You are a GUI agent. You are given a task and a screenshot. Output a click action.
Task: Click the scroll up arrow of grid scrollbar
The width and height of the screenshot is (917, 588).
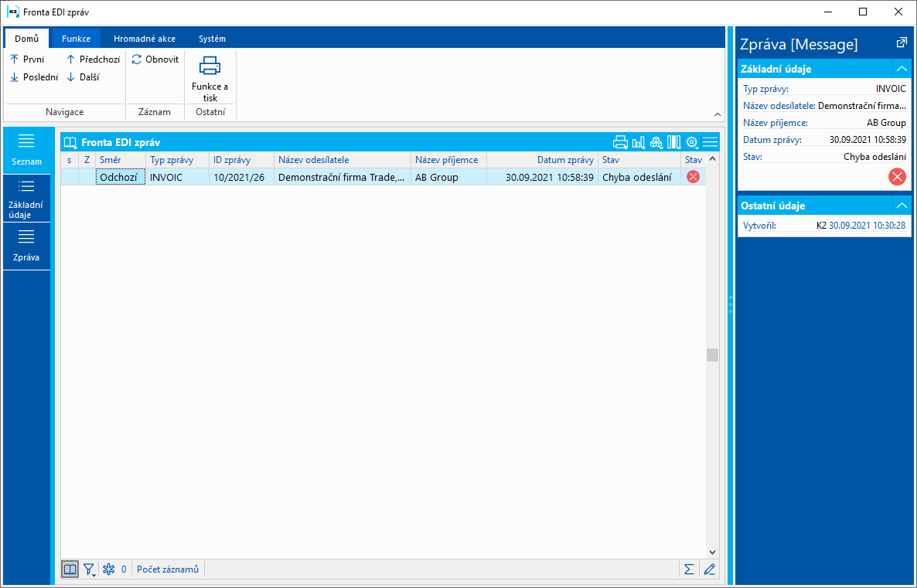[x=712, y=158]
